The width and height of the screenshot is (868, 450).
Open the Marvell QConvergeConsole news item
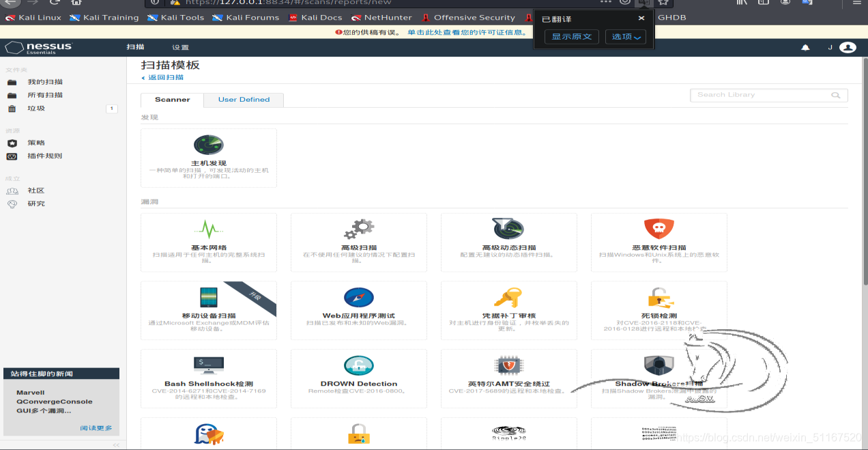(x=55, y=402)
